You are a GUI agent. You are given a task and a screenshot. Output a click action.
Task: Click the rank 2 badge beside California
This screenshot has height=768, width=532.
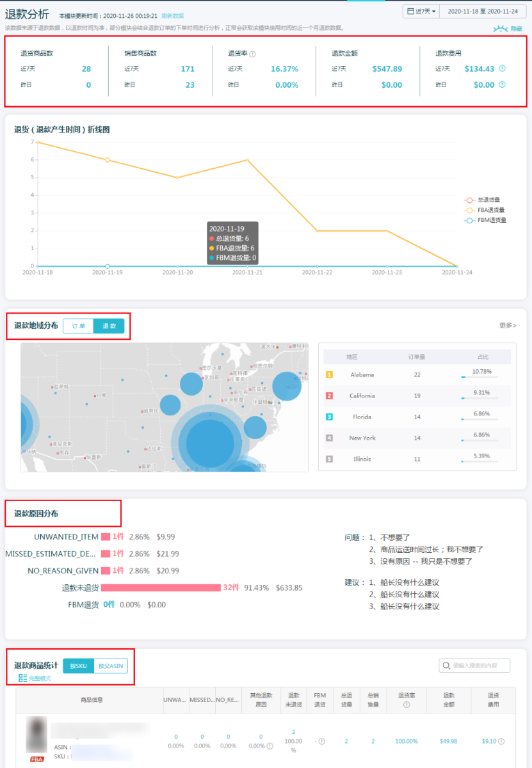(330, 396)
